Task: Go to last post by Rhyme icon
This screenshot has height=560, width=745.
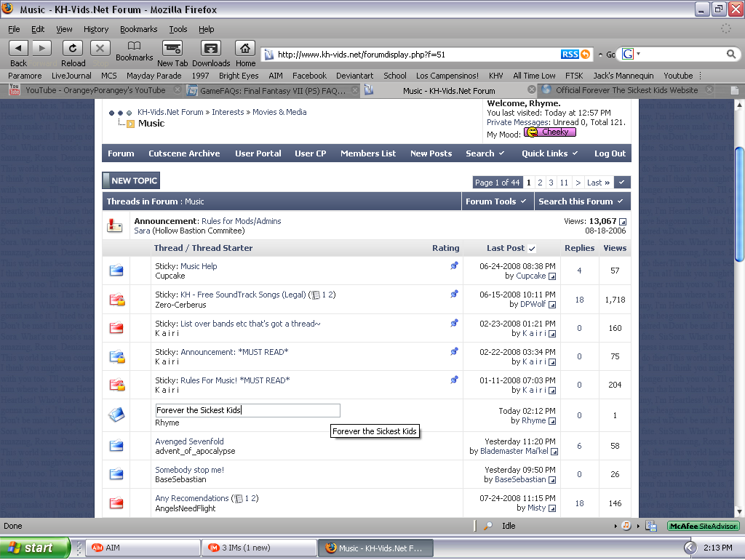Action: 552,421
